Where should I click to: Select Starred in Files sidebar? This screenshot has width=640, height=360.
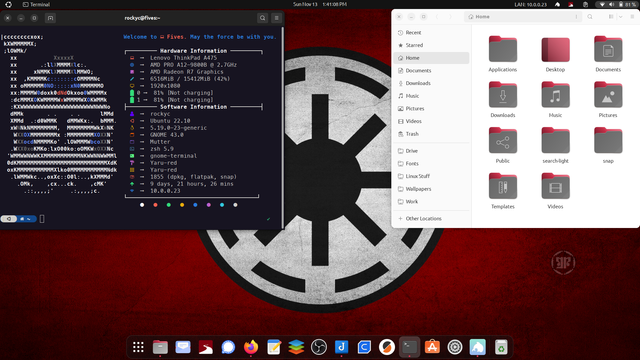point(431,45)
